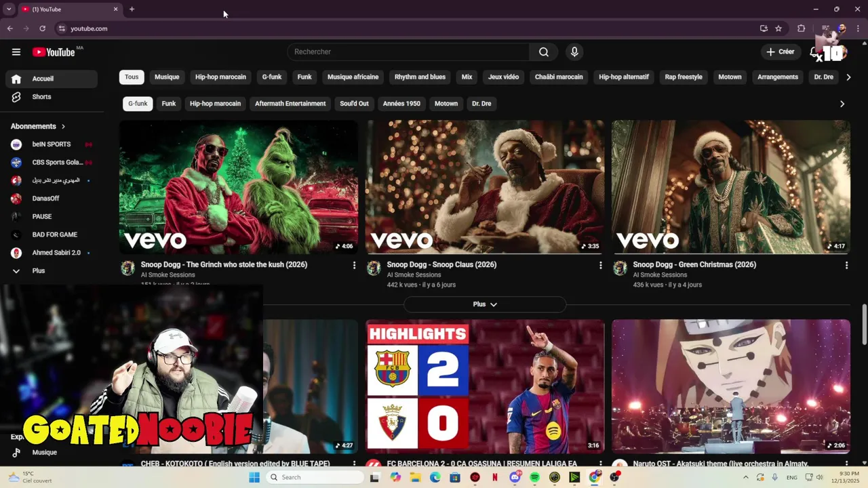868x488 pixels.
Task: Focus the Rechercher search field
Action: pos(408,52)
